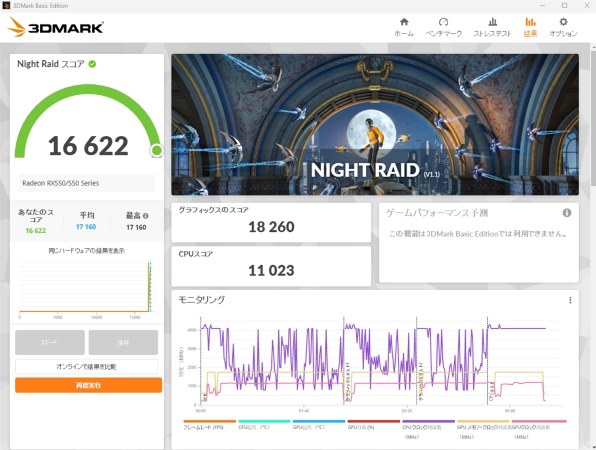Click the second graphics test marker line in graph

tap(417, 361)
